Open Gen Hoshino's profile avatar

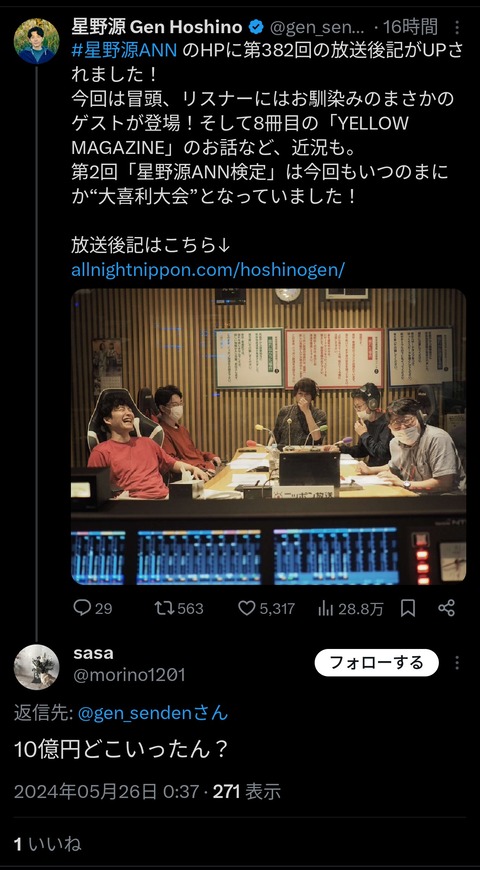[x=37, y=41]
